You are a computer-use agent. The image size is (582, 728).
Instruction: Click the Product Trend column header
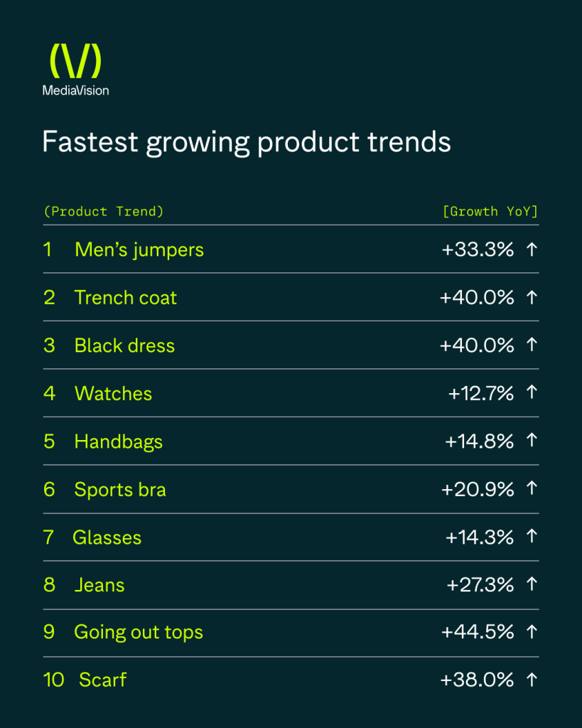[x=104, y=212]
